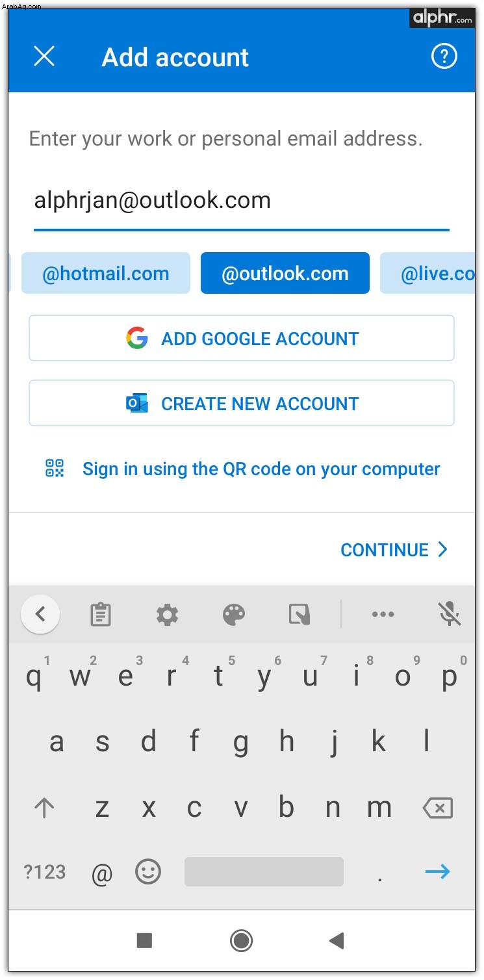Click the email address input field
This screenshot has height=980, width=484.
pos(242,201)
